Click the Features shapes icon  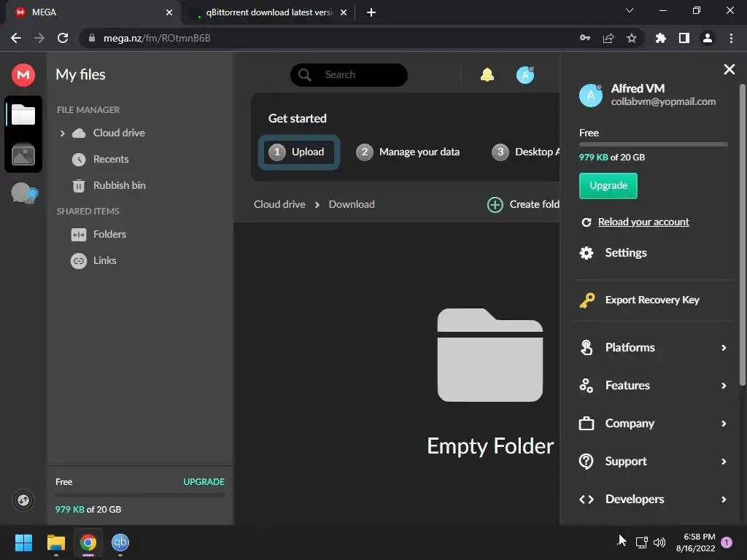587,385
